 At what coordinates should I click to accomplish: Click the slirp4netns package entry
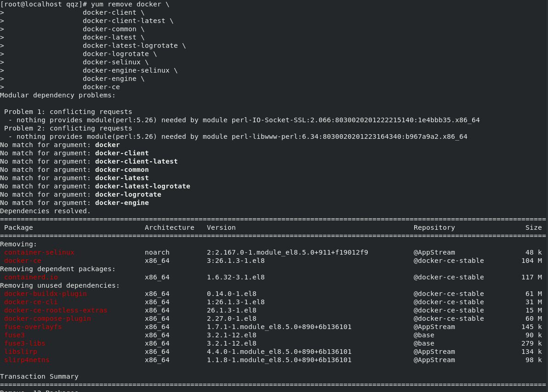point(27,360)
